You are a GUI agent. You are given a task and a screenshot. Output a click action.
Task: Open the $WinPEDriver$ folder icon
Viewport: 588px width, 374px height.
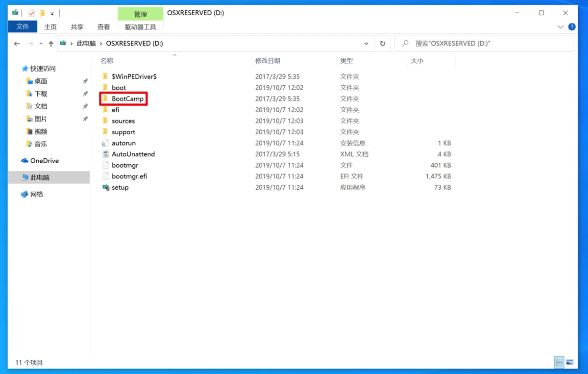pos(105,76)
